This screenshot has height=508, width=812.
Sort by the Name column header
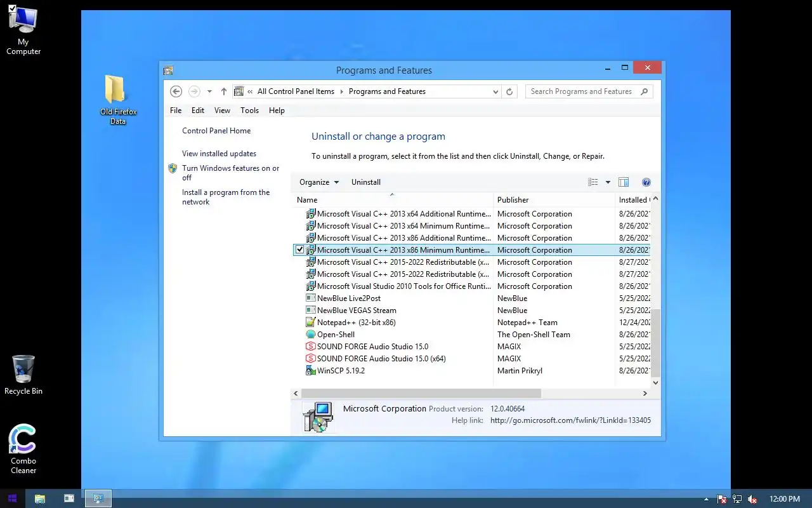391,200
